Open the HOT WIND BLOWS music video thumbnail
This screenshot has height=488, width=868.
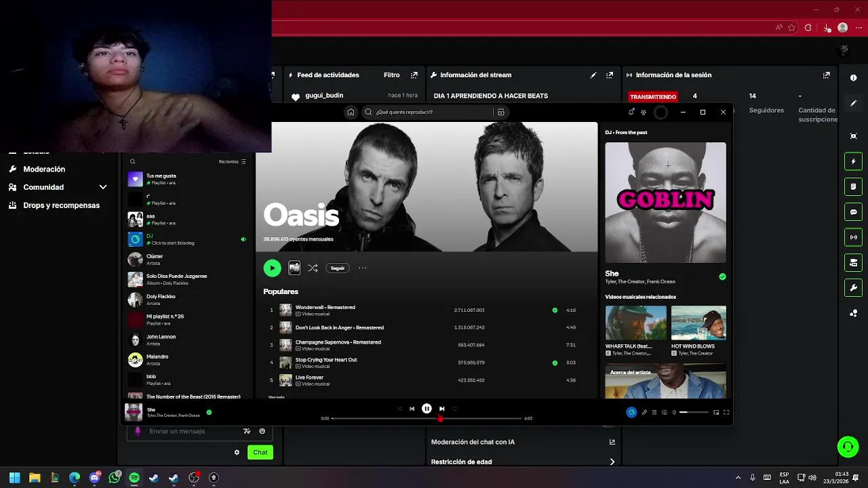pos(698,323)
